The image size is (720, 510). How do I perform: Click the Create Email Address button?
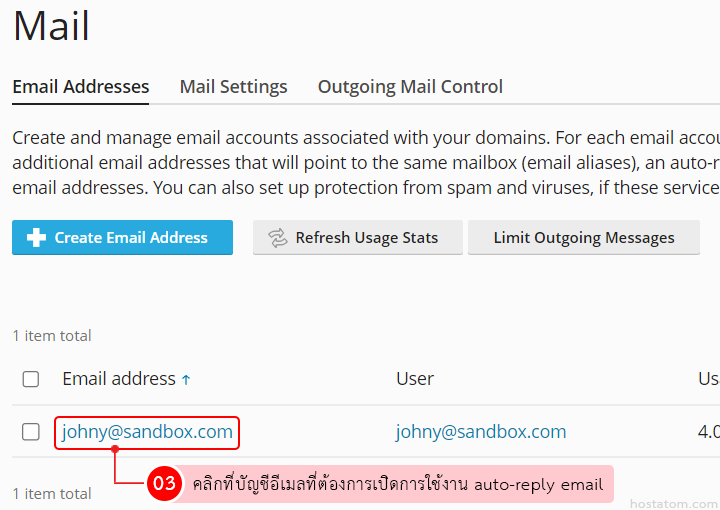(x=123, y=237)
